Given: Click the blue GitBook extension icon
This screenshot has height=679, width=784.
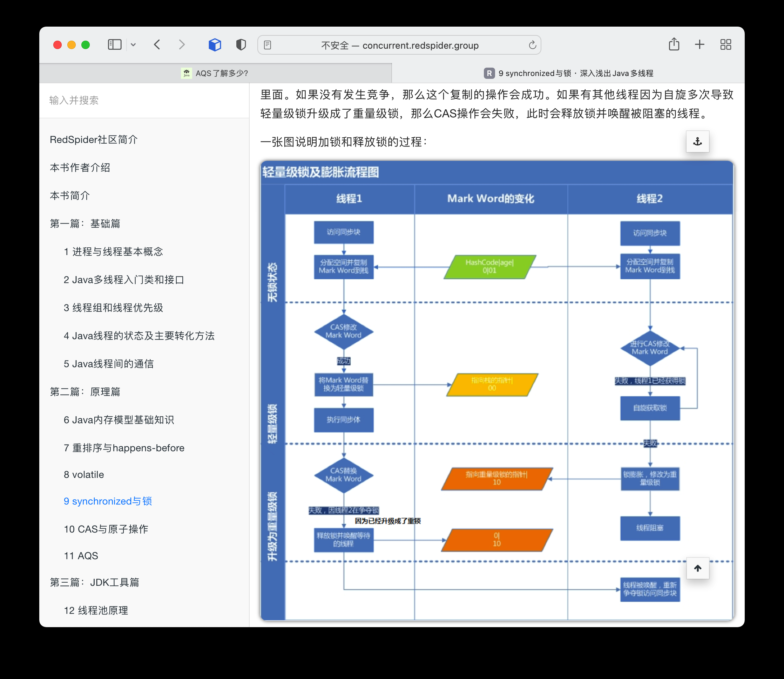Looking at the screenshot, I should (x=215, y=44).
